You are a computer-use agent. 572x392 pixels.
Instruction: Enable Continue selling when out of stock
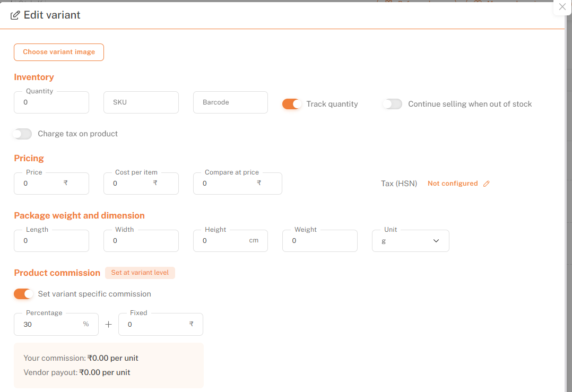(393, 104)
